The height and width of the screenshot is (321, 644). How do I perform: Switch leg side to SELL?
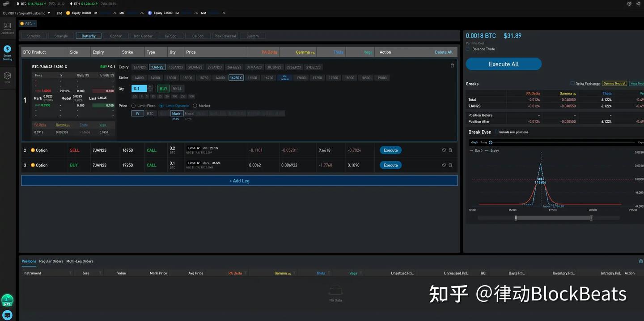[178, 89]
